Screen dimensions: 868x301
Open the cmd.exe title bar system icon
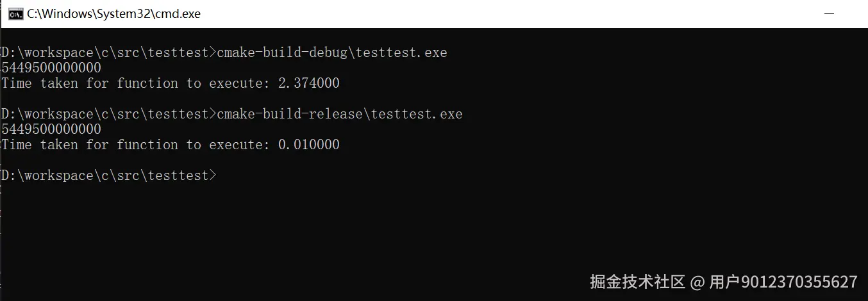(x=15, y=13)
